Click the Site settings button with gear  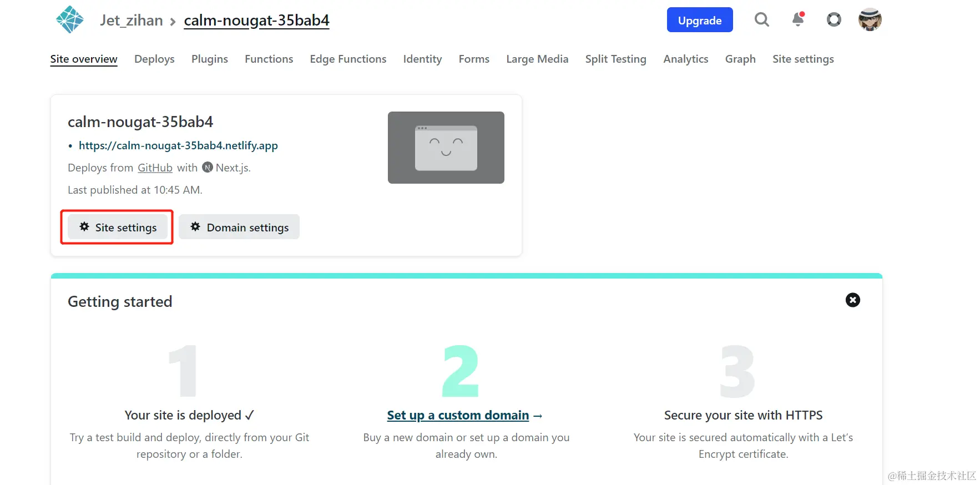click(x=117, y=227)
